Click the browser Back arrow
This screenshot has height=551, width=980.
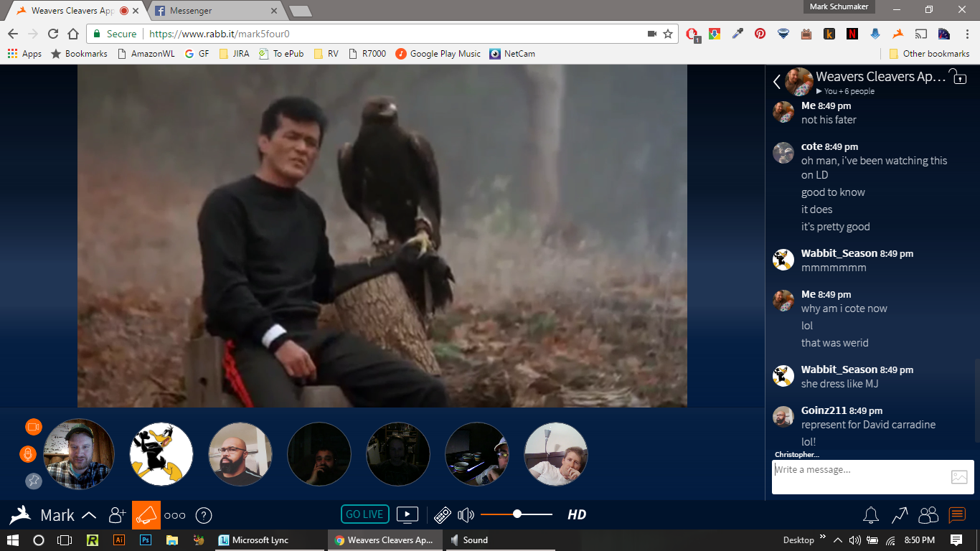[x=13, y=34]
